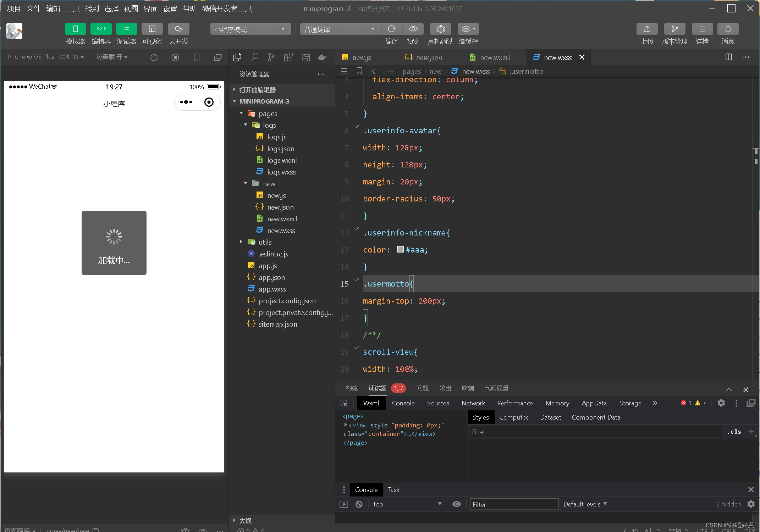
Task: Click the search icon in sidebar
Action: [254, 57]
